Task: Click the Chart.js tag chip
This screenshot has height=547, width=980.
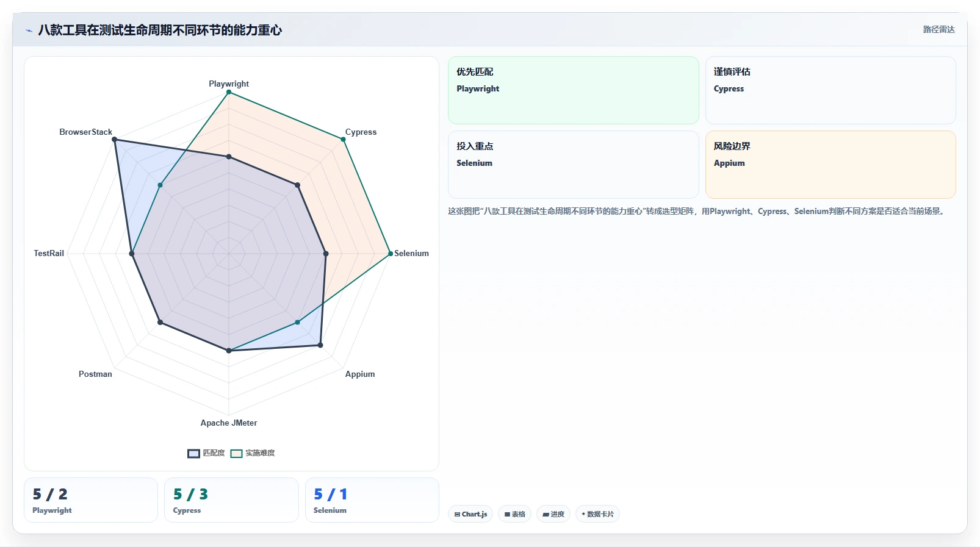Action: point(470,514)
